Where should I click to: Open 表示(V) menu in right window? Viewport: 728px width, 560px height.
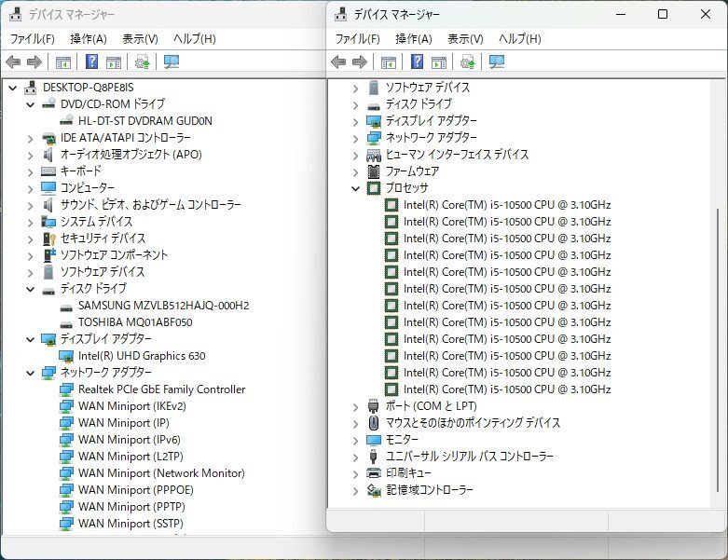tap(465, 39)
